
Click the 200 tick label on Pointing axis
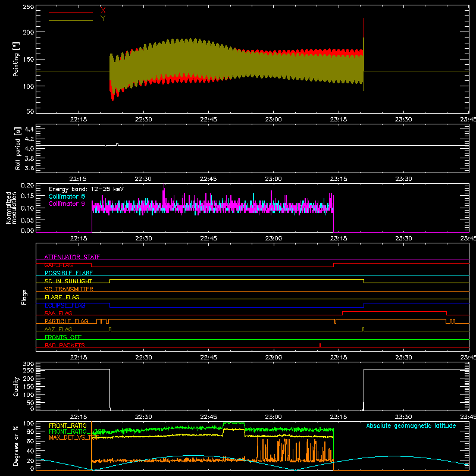(x=29, y=32)
